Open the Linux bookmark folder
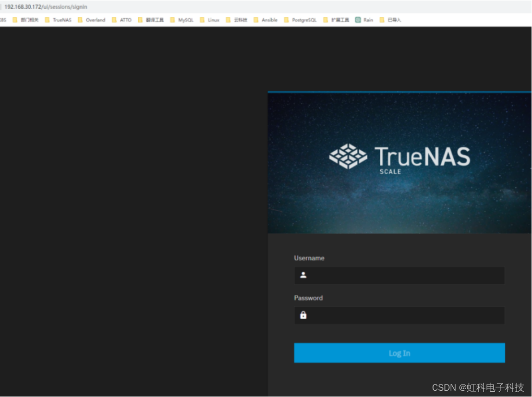 click(210, 20)
